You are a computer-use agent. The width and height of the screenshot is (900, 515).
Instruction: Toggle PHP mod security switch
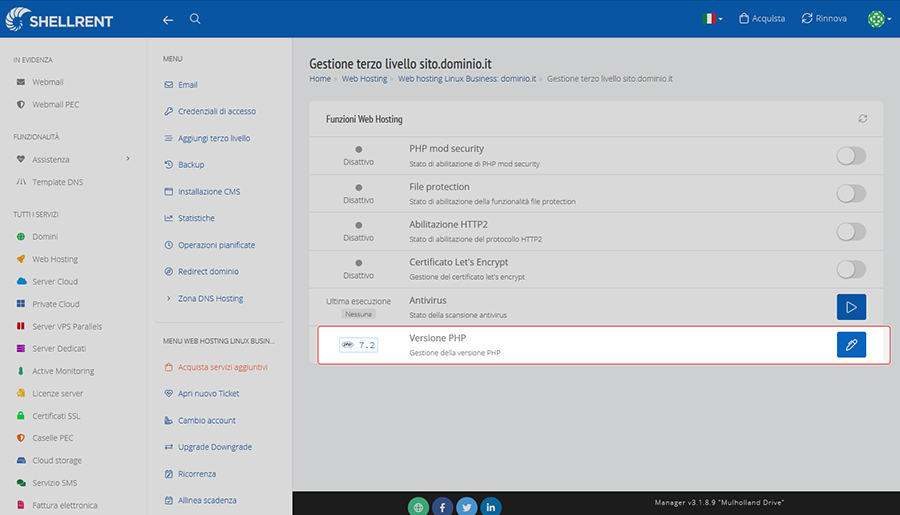851,156
